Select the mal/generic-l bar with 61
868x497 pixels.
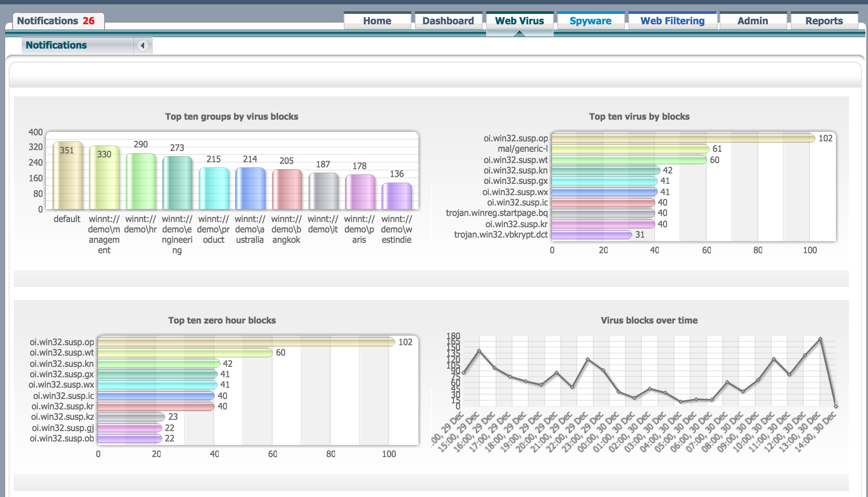click(630, 149)
